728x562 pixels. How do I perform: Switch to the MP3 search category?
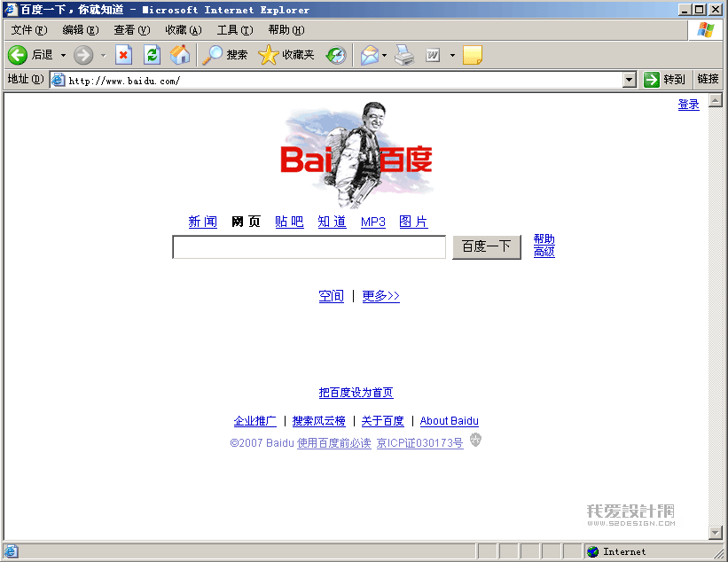coord(373,222)
